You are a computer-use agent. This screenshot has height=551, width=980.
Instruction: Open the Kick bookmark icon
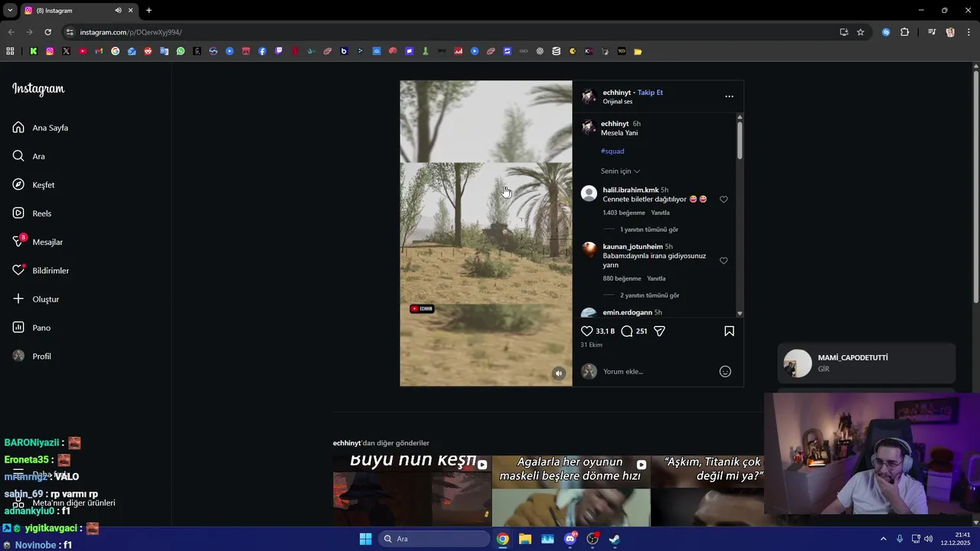click(34, 51)
